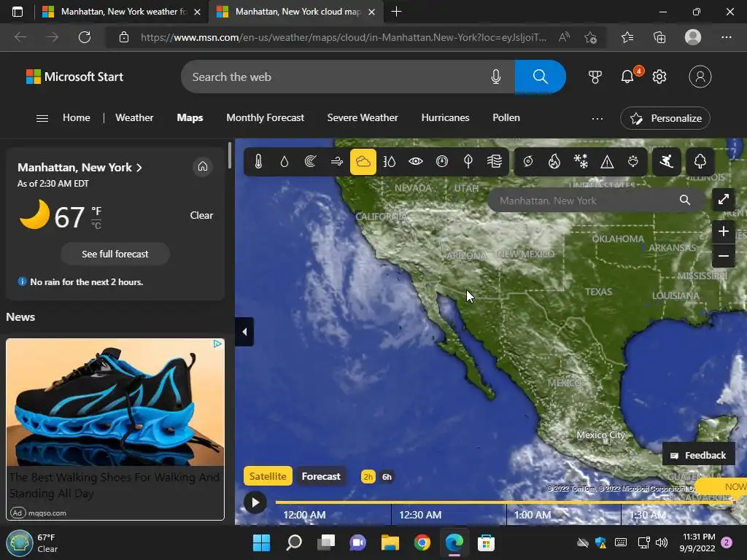The height and width of the screenshot is (560, 747).
Task: Expand Manhattan, New York location chevron
Action: click(x=139, y=168)
